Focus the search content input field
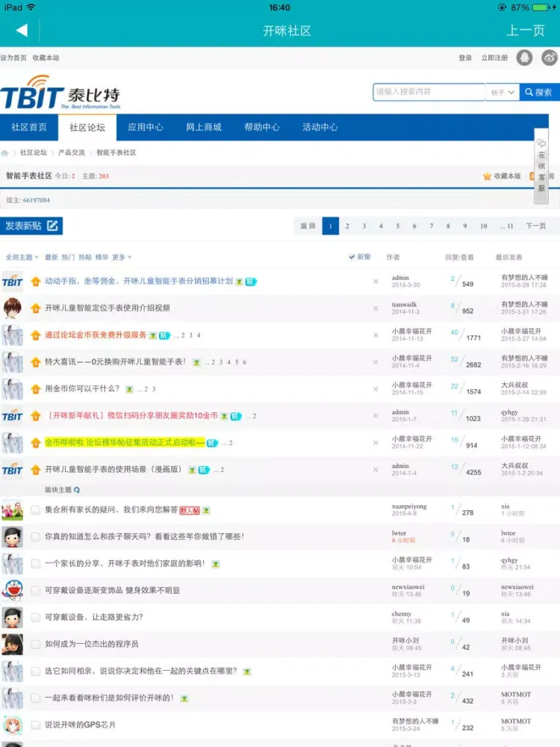The image size is (560, 747). 429,91
